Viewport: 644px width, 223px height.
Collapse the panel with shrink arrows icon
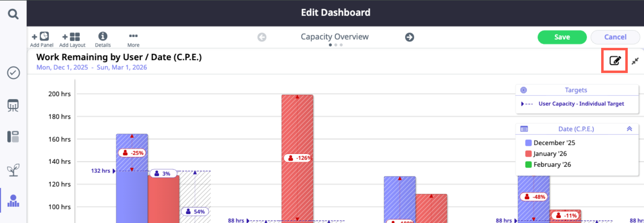(635, 61)
